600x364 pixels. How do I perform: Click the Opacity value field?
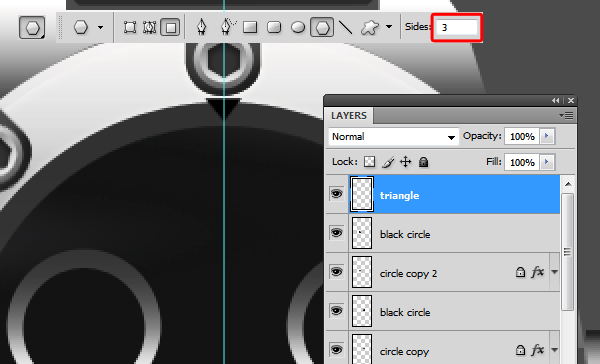tap(522, 136)
